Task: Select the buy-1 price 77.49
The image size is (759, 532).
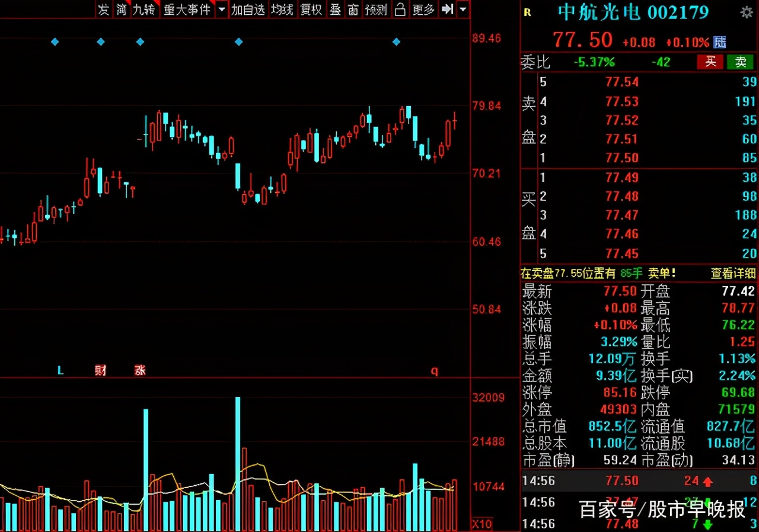Action: 621,178
